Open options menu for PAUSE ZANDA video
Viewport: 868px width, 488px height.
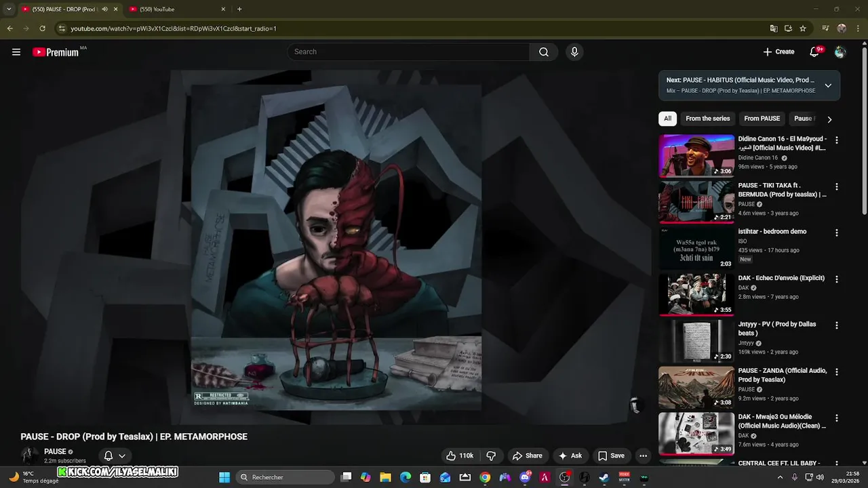[x=837, y=371]
